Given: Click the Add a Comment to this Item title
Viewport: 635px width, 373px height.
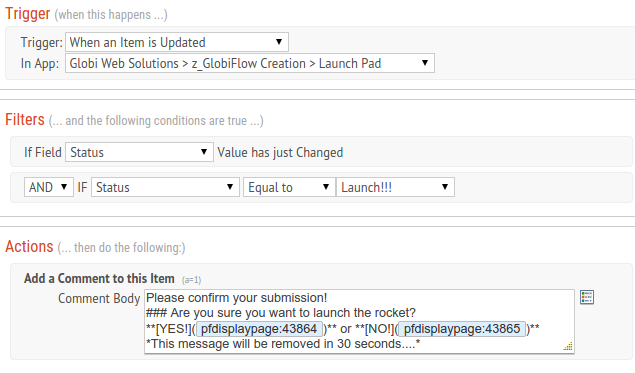Looking at the screenshot, I should 99,279.
